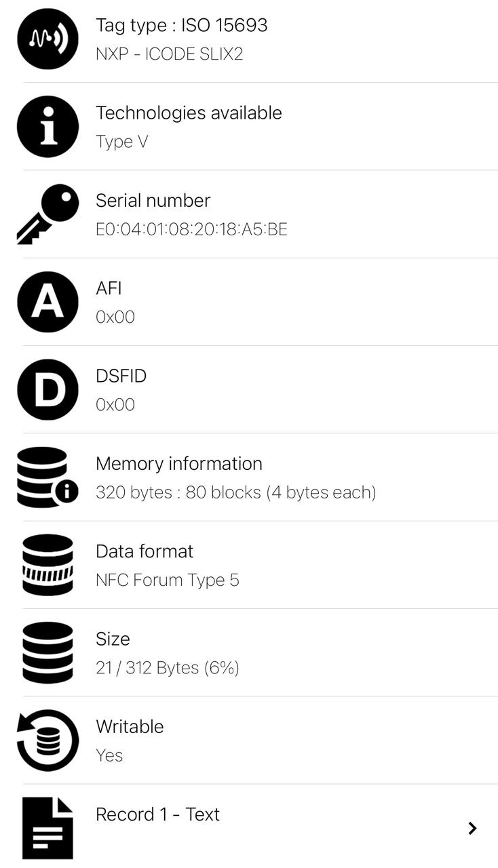This screenshot has width=498, height=868.
Task: Expand Record 1 with the chevron arrow
Action: pyautogui.click(x=472, y=828)
